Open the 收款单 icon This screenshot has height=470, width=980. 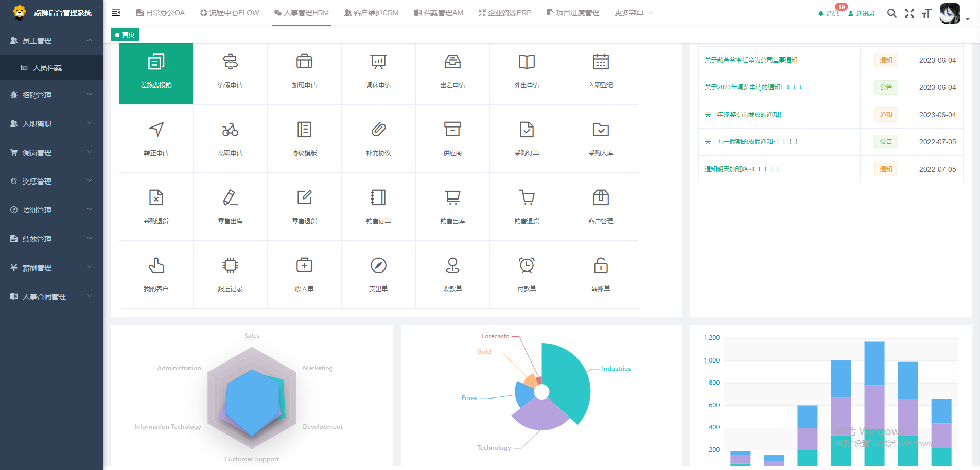pyautogui.click(x=452, y=265)
